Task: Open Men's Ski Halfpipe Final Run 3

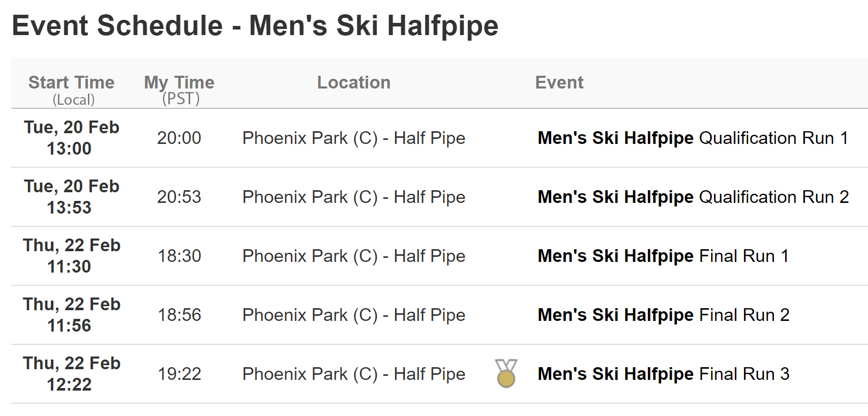Action: click(x=663, y=374)
